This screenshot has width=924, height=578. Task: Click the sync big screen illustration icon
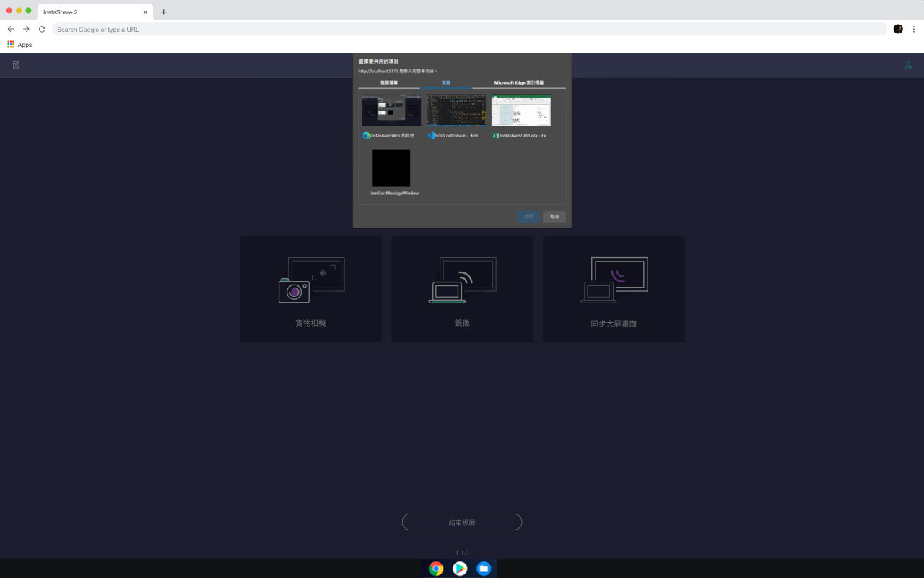point(614,280)
